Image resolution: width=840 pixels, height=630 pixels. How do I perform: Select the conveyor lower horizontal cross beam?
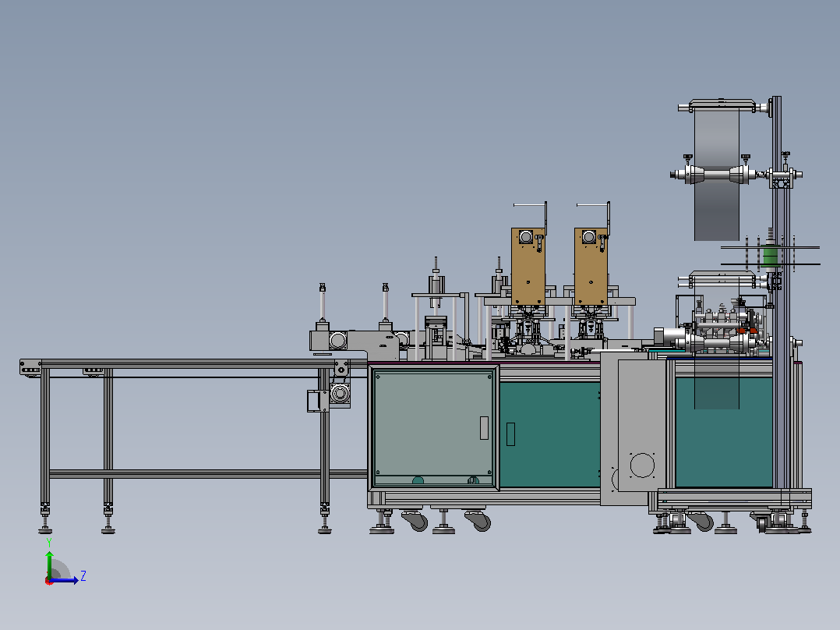click(x=208, y=474)
